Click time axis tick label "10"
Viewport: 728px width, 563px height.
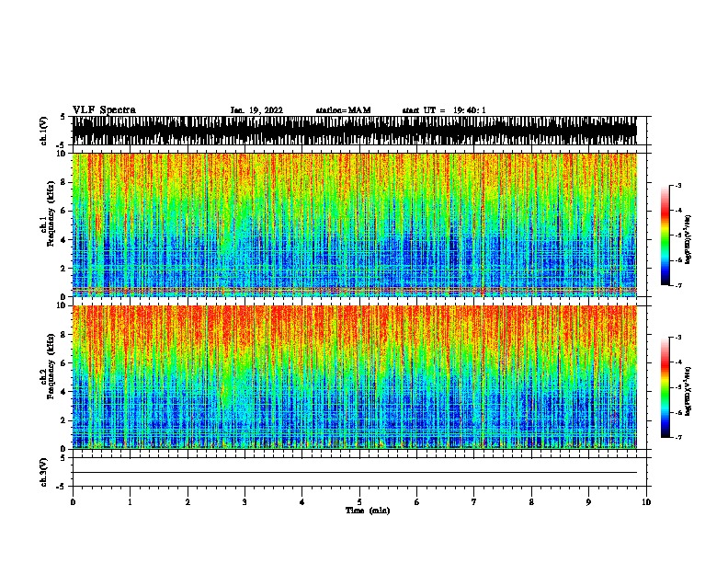pos(646,502)
